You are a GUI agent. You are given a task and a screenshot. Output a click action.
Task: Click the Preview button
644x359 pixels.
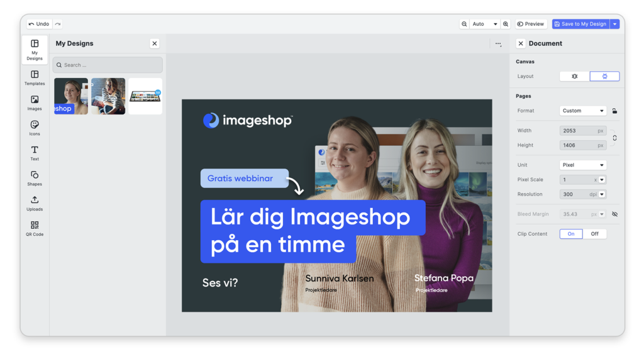[x=530, y=24]
